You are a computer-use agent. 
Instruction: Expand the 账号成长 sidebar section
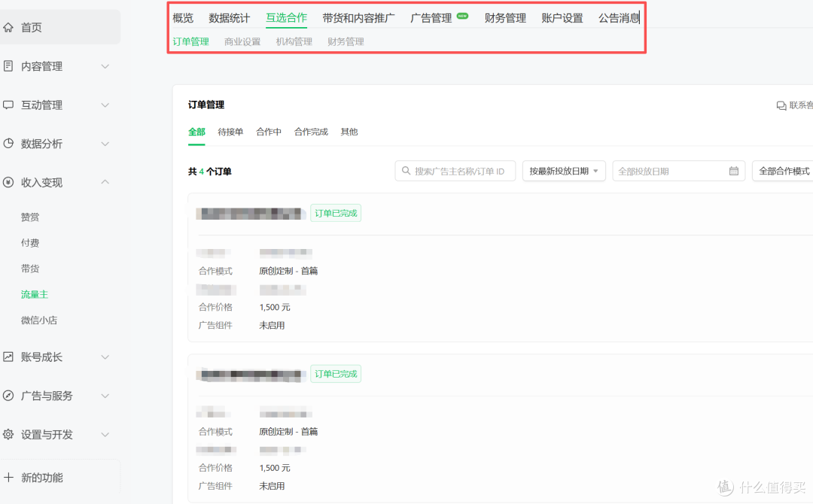pos(105,357)
